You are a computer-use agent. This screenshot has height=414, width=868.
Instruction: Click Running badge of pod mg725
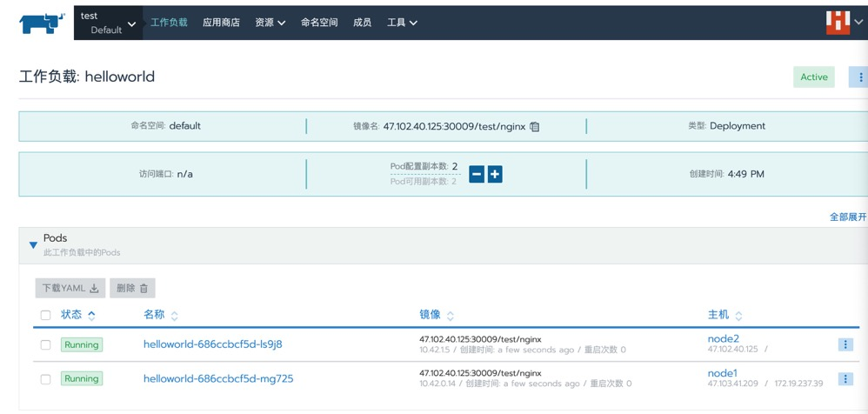coord(82,379)
